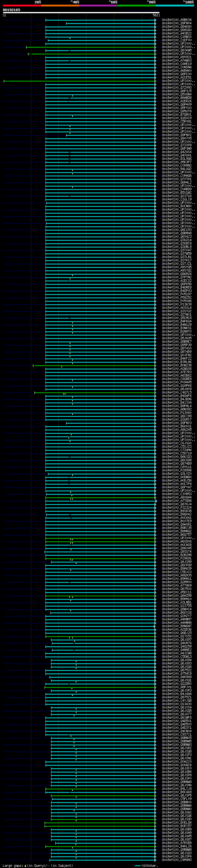
Task: Select hit label UniRef100_P09445
Action: coord(177,382)
